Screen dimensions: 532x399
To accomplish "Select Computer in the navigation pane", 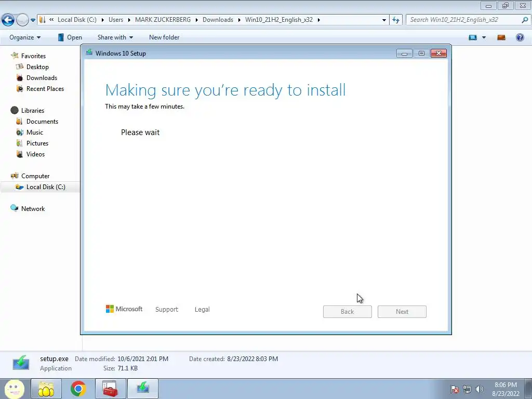I will [x=35, y=176].
